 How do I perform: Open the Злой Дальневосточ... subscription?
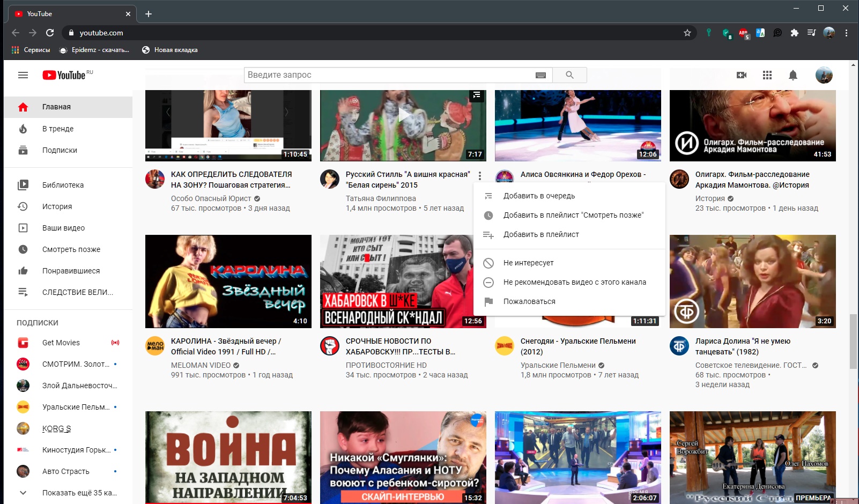[x=68, y=386]
